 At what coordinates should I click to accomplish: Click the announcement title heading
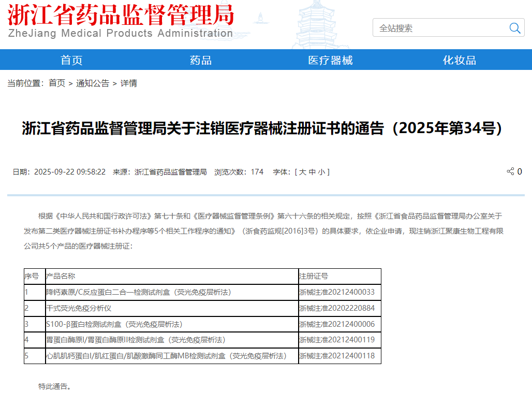click(x=262, y=128)
